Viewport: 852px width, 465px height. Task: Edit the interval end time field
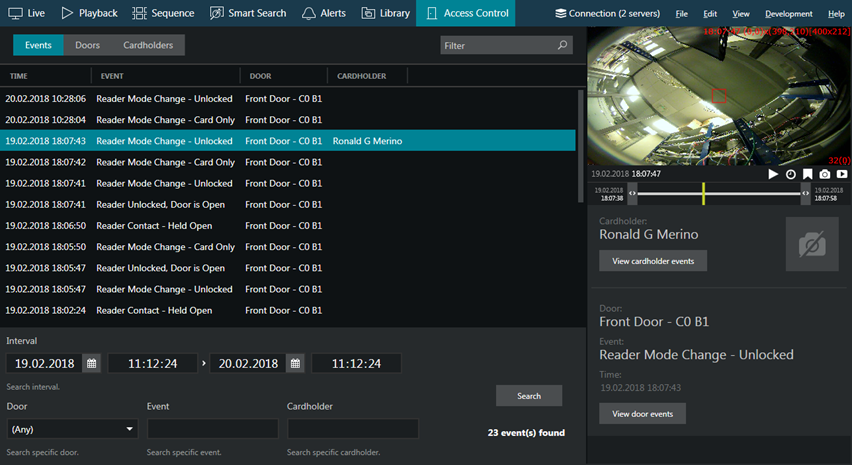click(356, 363)
